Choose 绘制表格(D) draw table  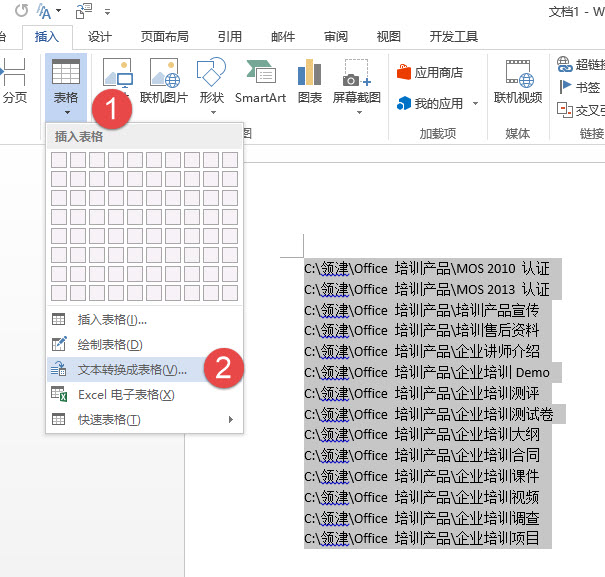pos(144,345)
